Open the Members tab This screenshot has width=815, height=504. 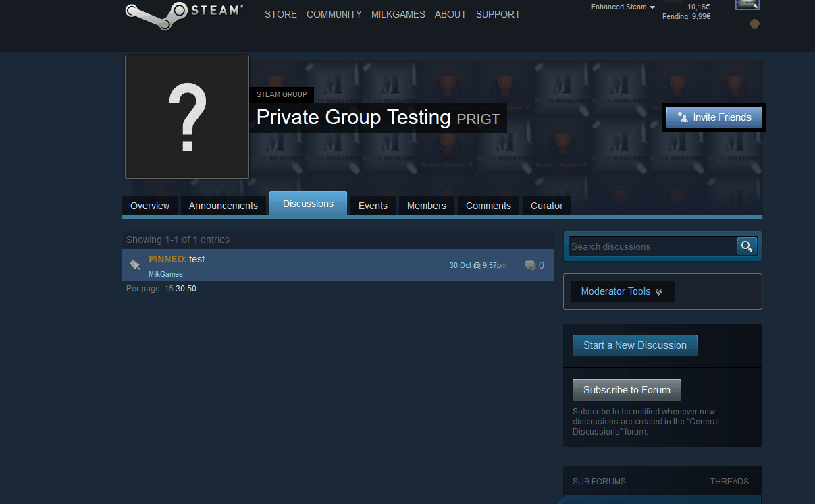click(x=427, y=206)
